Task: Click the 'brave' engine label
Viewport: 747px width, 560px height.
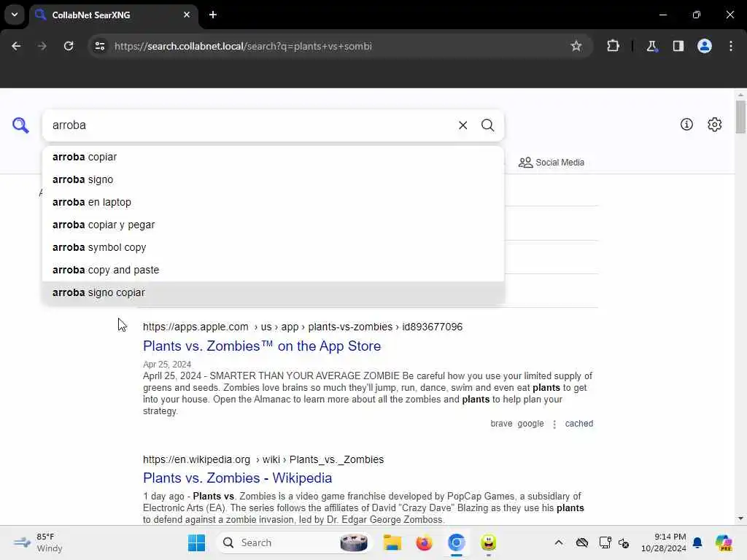Action: pos(501,424)
